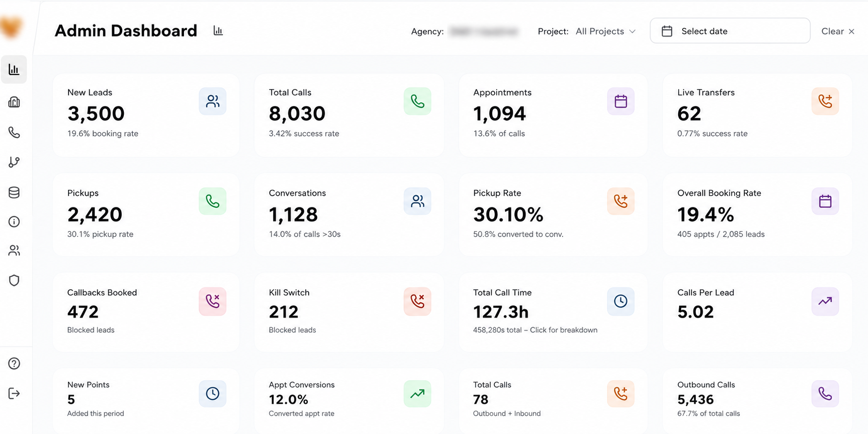The width and height of the screenshot is (868, 434).
Task: Click '405 appts / 2,085 leads' text
Action: pos(721,234)
